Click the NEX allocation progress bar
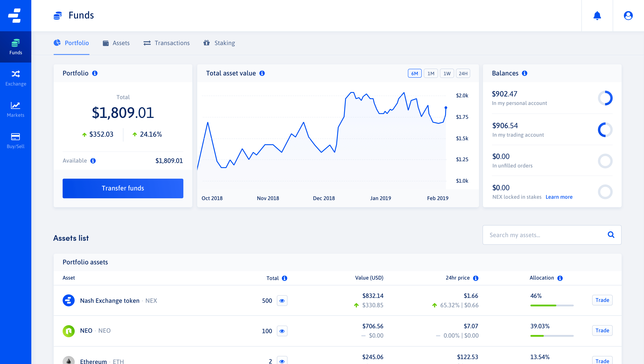 pos(552,305)
